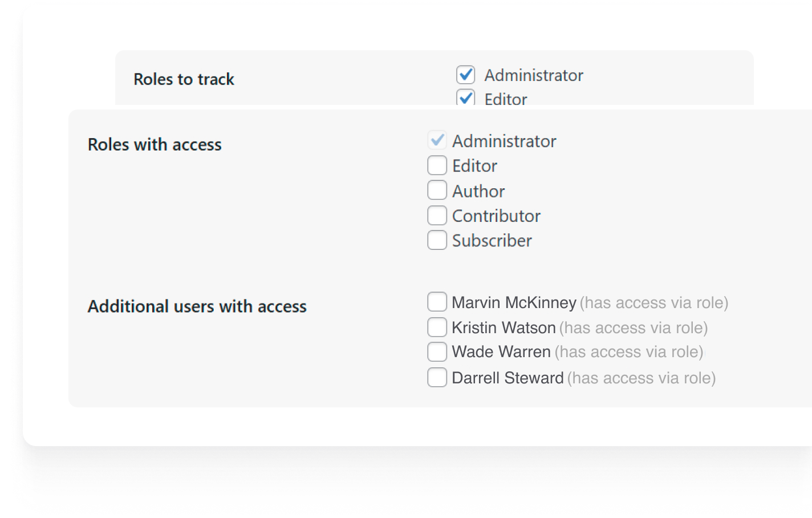The image size is (812, 518).
Task: Click the Contributor text label
Action: pos(496,216)
